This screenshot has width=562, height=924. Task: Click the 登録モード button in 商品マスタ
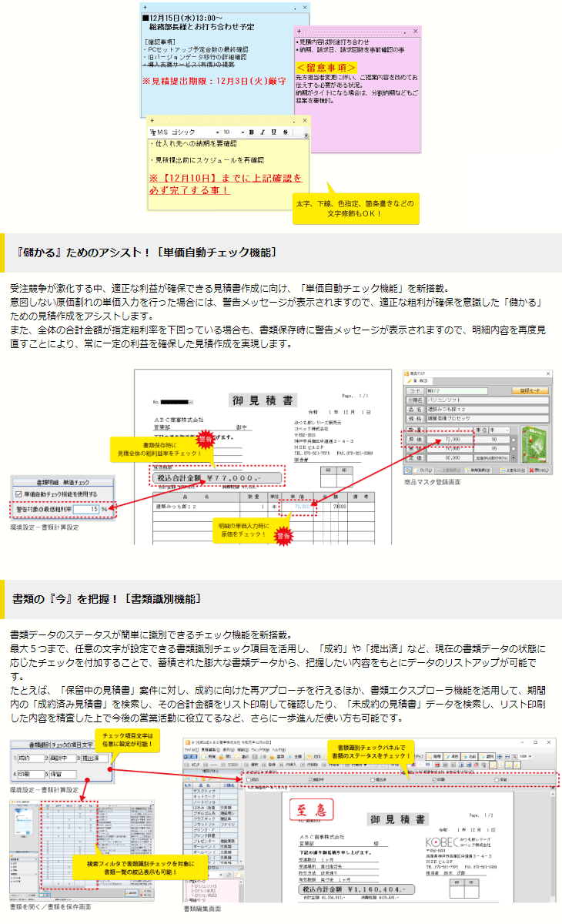(x=531, y=391)
